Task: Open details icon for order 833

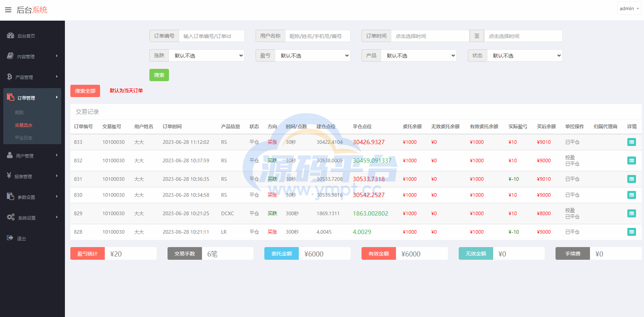Action: (631, 142)
